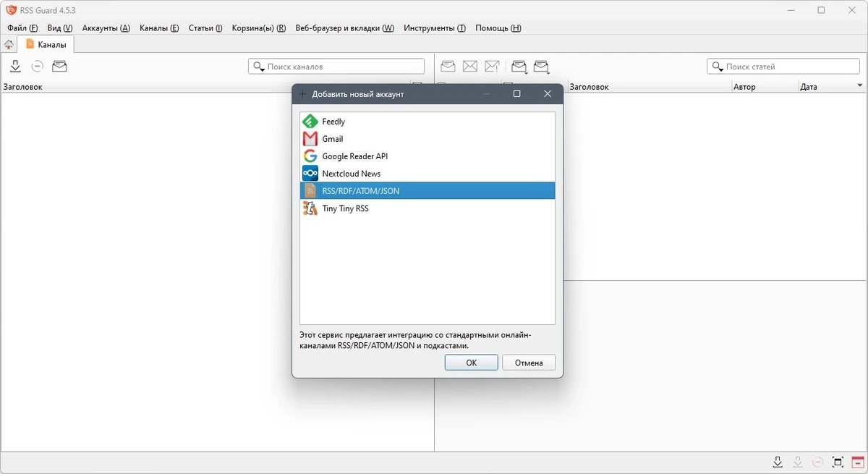This screenshot has height=474, width=868.
Task: Close the add account dialog
Action: pyautogui.click(x=548, y=94)
